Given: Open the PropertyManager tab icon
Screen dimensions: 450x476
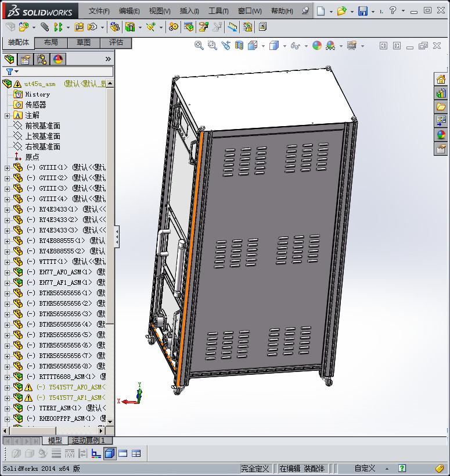Looking at the screenshot, I should click(x=26, y=59).
